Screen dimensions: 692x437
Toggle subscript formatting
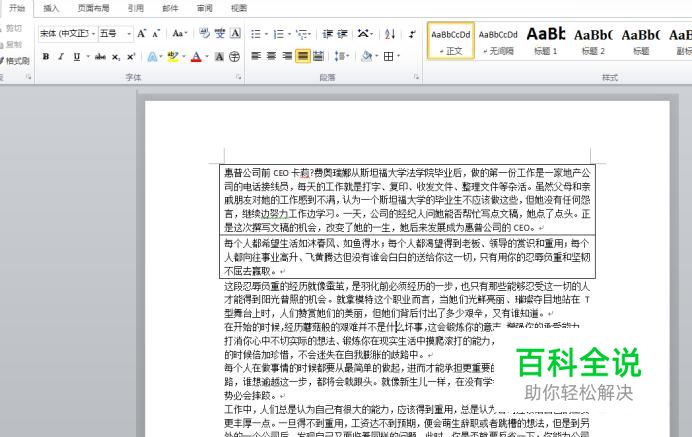coord(116,57)
